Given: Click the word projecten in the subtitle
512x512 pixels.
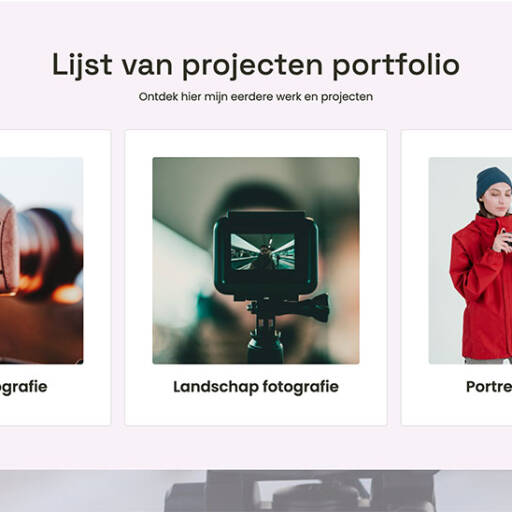Looking at the screenshot, I should coord(347,97).
